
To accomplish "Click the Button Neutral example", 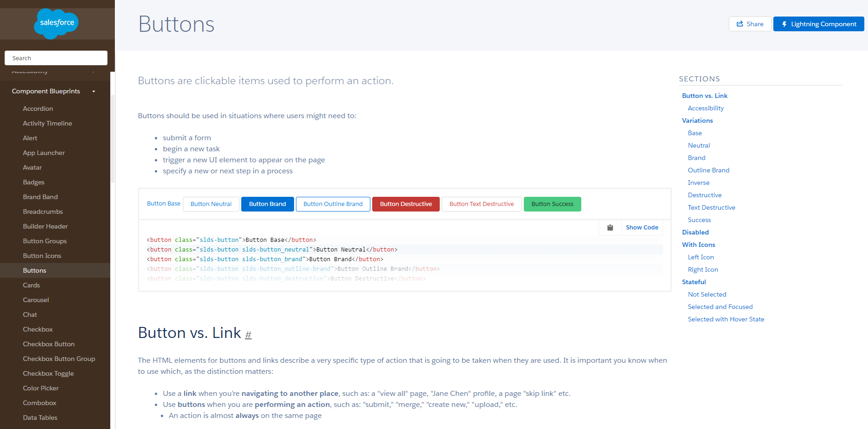I will point(211,204).
